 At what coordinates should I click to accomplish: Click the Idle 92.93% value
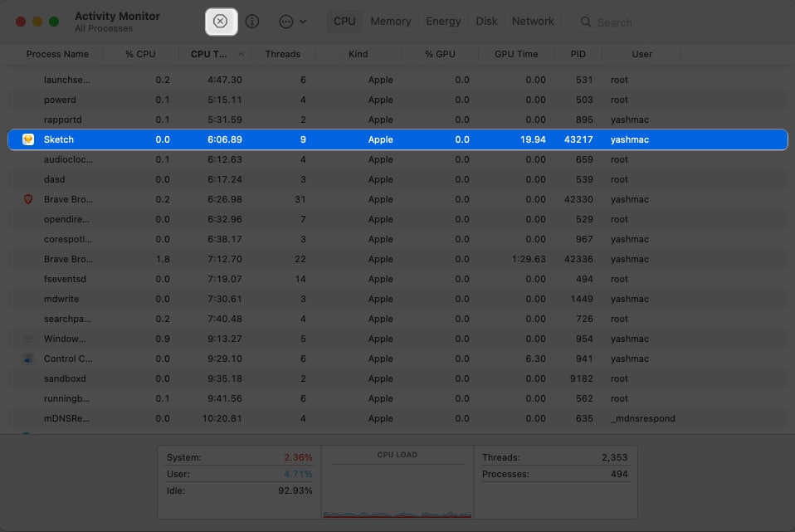[295, 491]
